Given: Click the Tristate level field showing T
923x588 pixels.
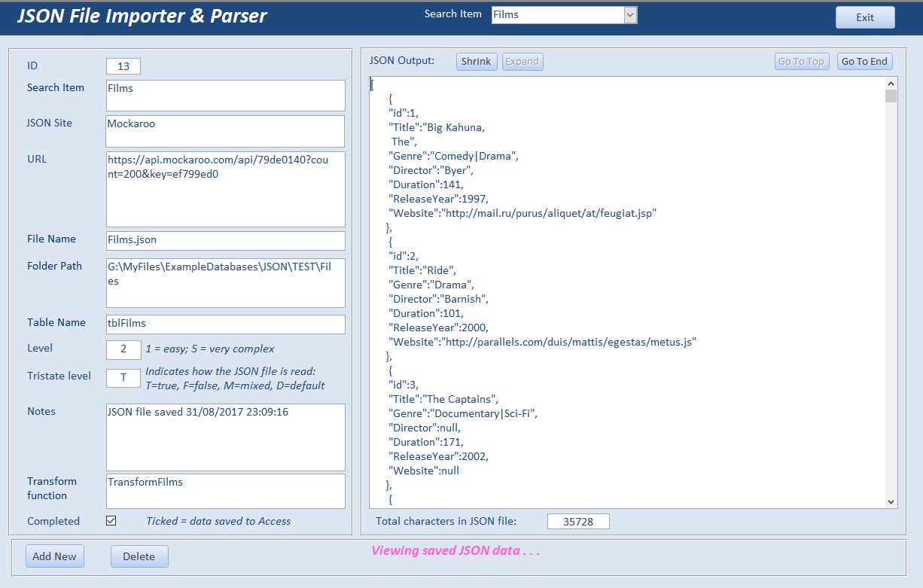Looking at the screenshot, I should [x=123, y=377].
